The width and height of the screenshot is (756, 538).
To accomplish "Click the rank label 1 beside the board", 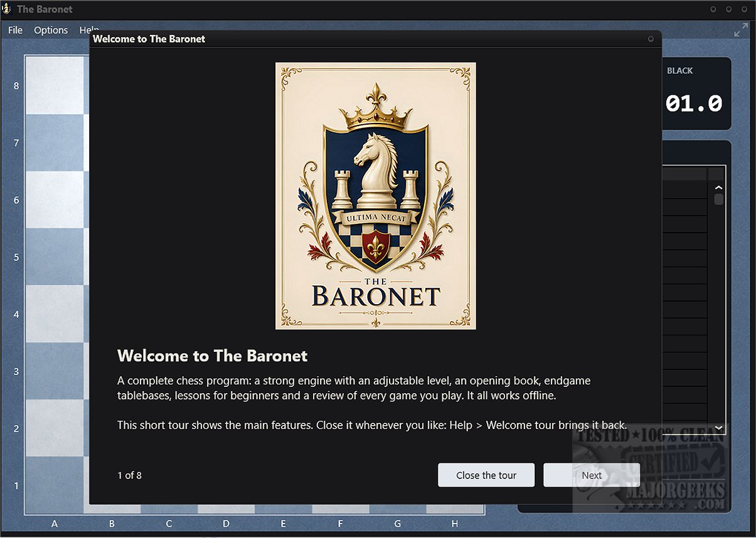I will [17, 485].
